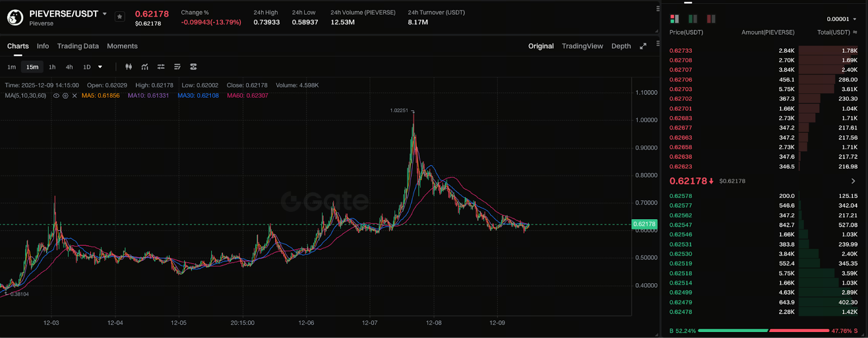The width and height of the screenshot is (868, 338).
Task: Open more timeframes dropdown arrow
Action: pyautogui.click(x=100, y=67)
